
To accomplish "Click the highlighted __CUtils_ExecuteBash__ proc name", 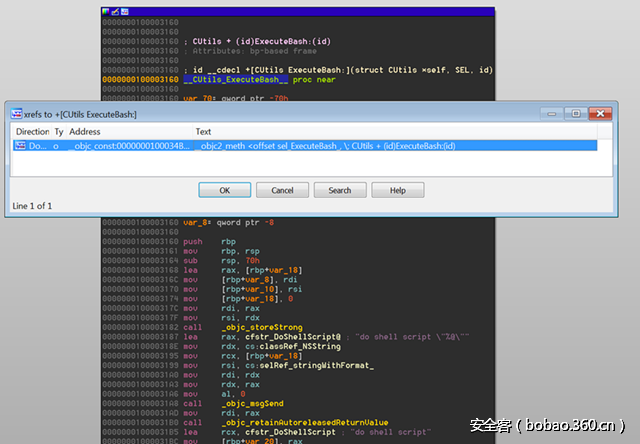I will 236,79.
